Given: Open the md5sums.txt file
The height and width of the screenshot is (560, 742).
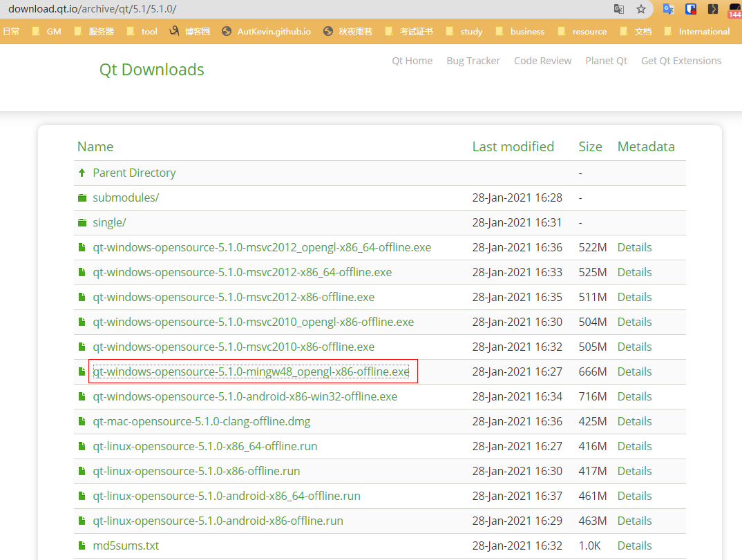Looking at the screenshot, I should point(126,545).
